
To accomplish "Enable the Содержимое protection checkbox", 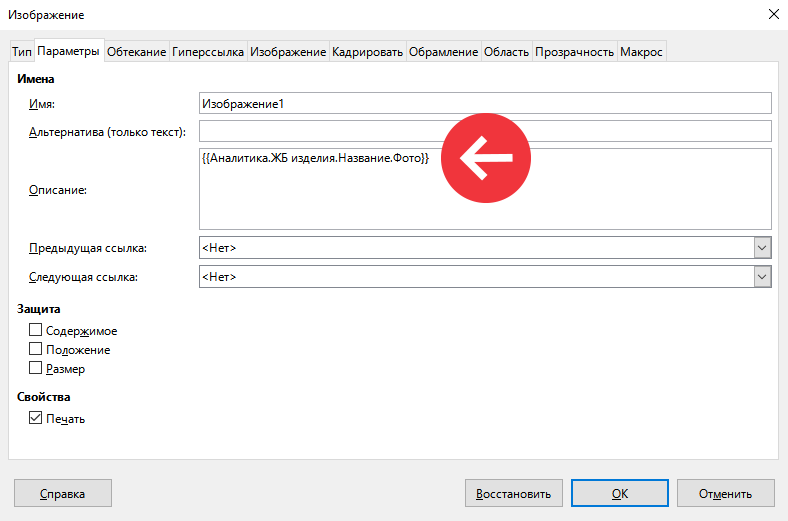I will [35, 330].
